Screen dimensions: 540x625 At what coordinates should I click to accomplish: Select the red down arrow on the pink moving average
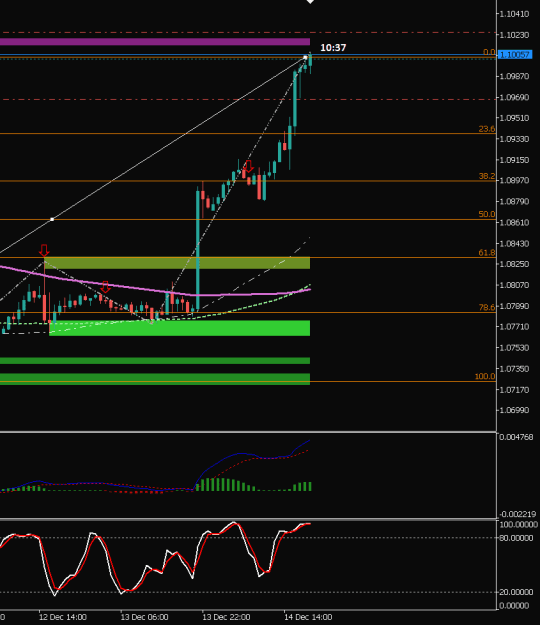tap(105, 287)
